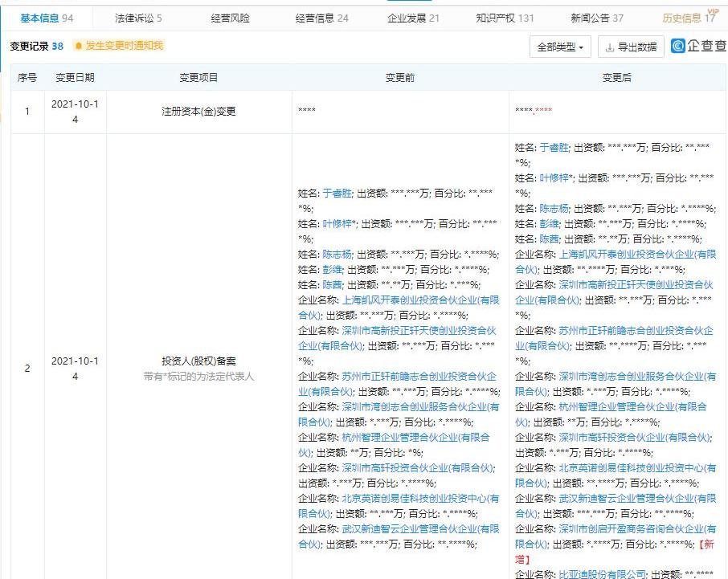The image size is (728, 579).
Task: Click the 变更前 column header
Action: [x=399, y=77]
